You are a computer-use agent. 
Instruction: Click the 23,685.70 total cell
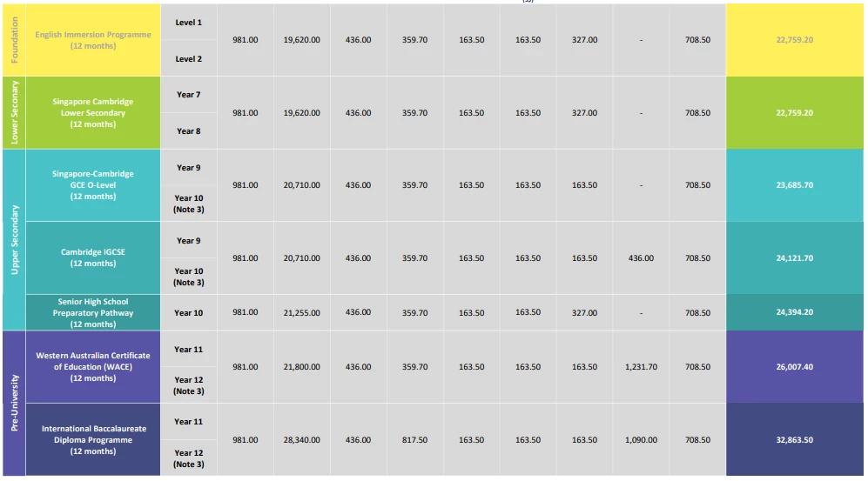click(794, 185)
